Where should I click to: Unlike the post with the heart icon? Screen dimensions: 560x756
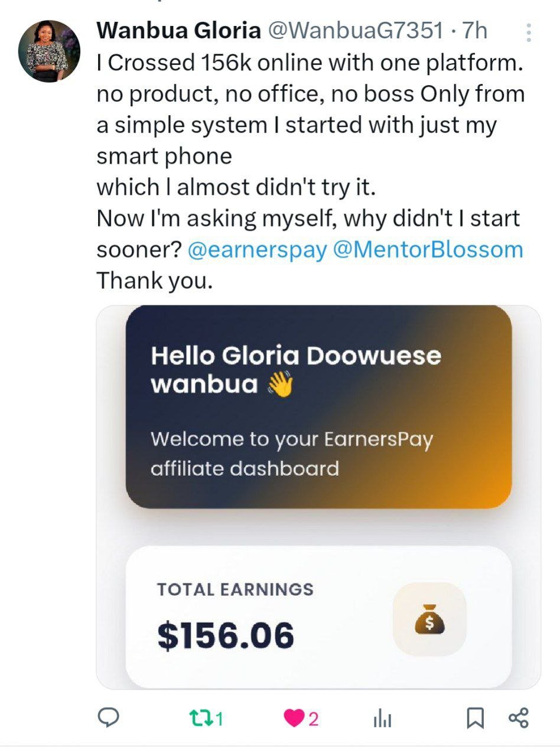coord(292,718)
